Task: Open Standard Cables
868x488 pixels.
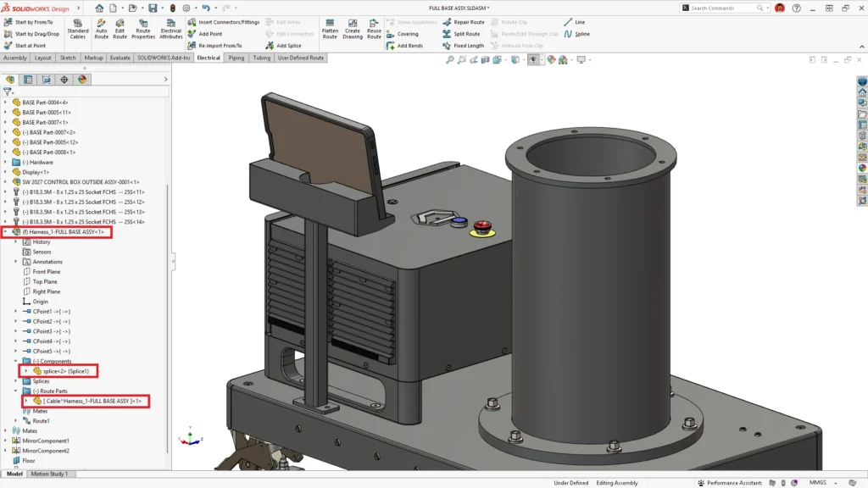Action: pyautogui.click(x=77, y=29)
